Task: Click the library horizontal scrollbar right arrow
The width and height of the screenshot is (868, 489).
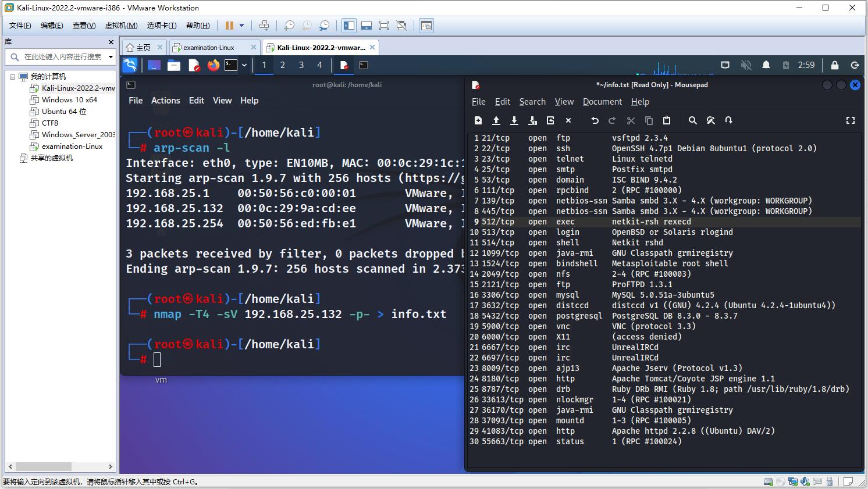Action: (111, 466)
